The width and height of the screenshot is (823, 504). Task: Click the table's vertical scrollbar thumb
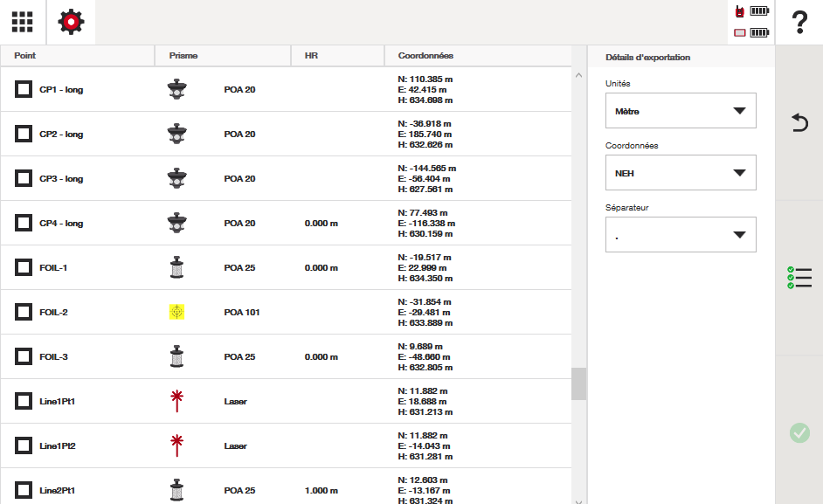pos(578,383)
